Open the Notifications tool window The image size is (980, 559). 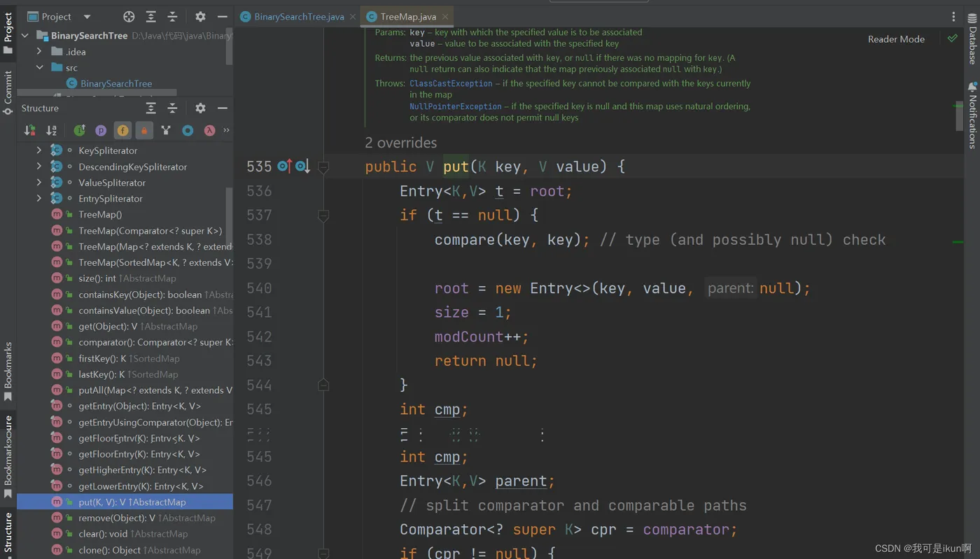[972, 115]
